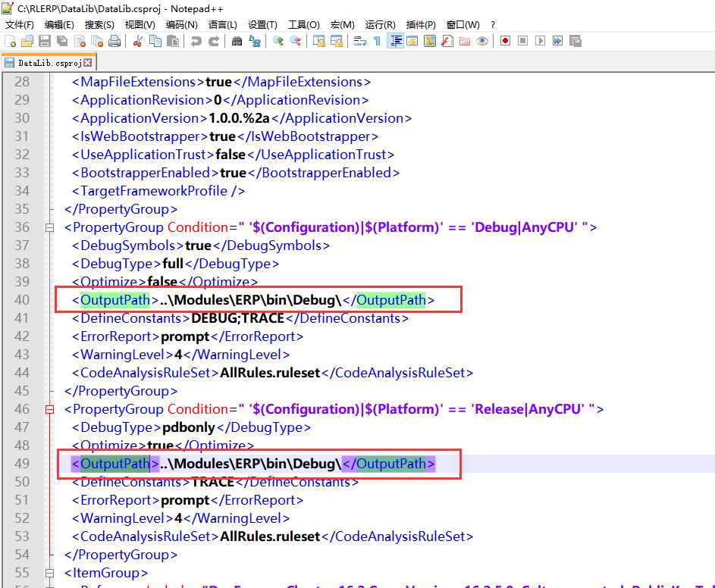
Task: Toggle monitoring eye icon
Action: (482, 42)
